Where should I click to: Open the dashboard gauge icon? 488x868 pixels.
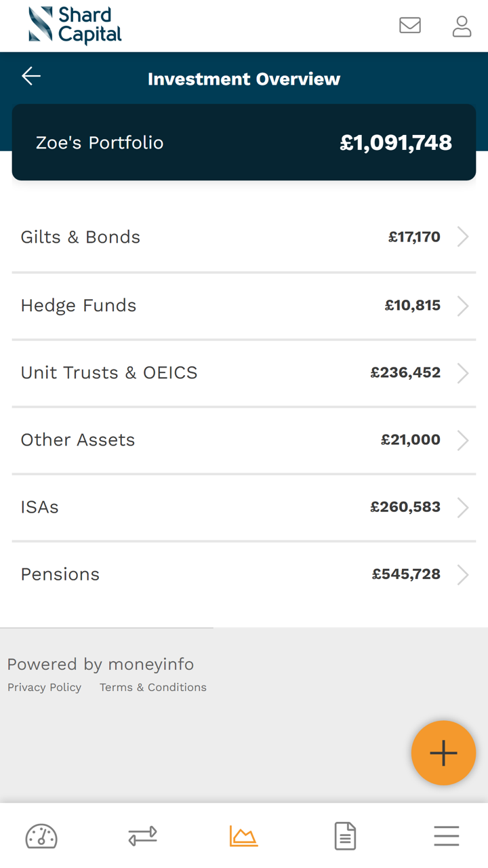41,836
